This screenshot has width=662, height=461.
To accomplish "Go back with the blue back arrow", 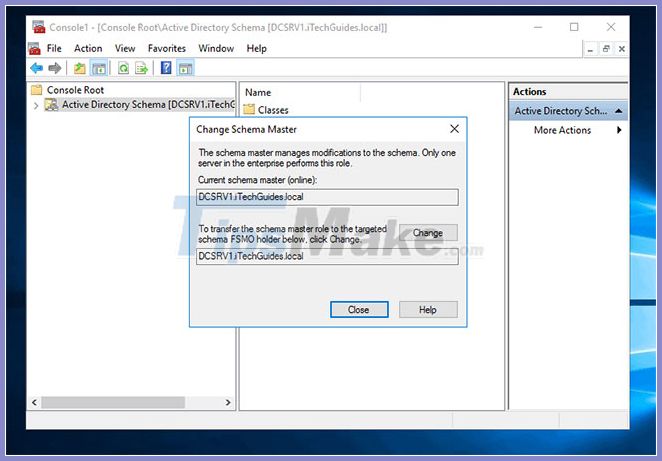I will click(x=37, y=68).
